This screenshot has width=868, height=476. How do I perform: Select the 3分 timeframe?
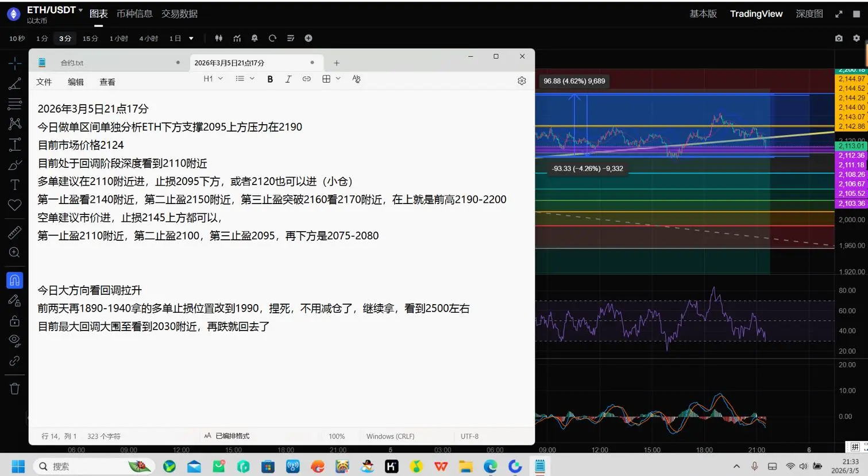pos(65,39)
